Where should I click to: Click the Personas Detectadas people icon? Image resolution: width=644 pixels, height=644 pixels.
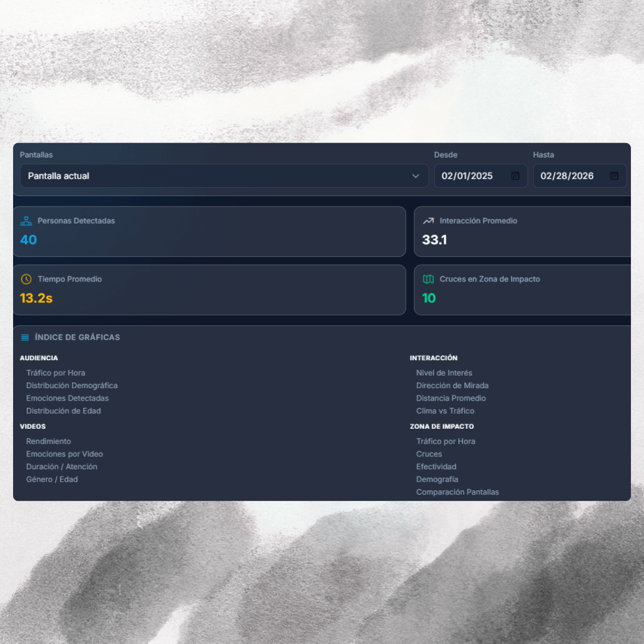coord(26,221)
